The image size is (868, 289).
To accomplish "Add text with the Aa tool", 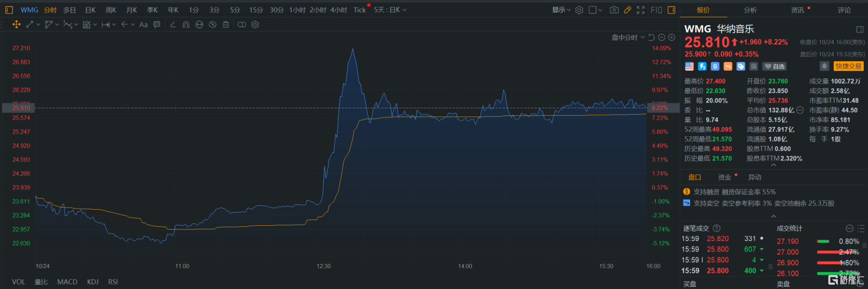I will point(143,25).
